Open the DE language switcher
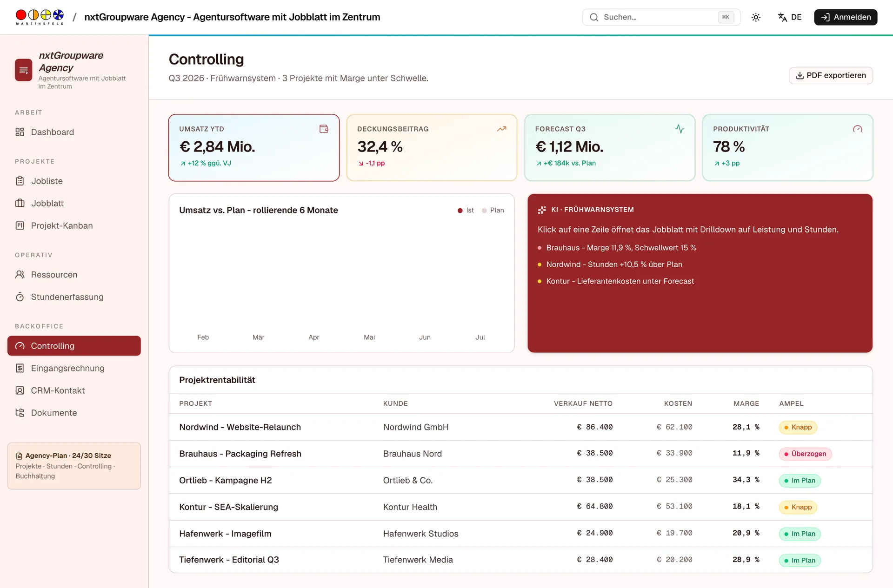The width and height of the screenshot is (893, 588). 790,17
